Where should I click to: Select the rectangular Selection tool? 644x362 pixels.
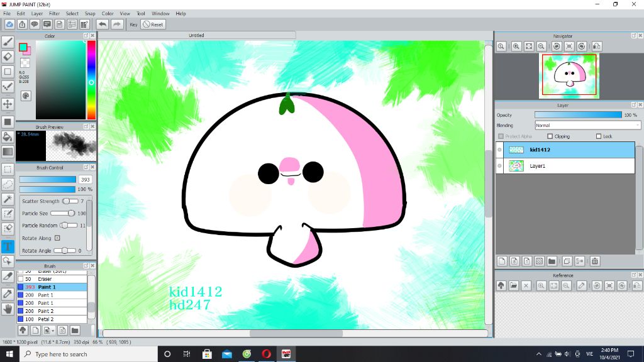coord(8,169)
